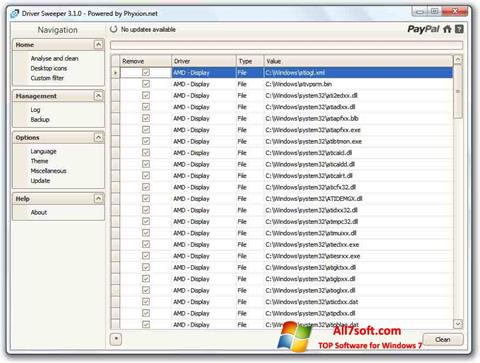Minimize the Driver Sweeper window
Viewport: 480px width, 363px height.
pos(420,12)
